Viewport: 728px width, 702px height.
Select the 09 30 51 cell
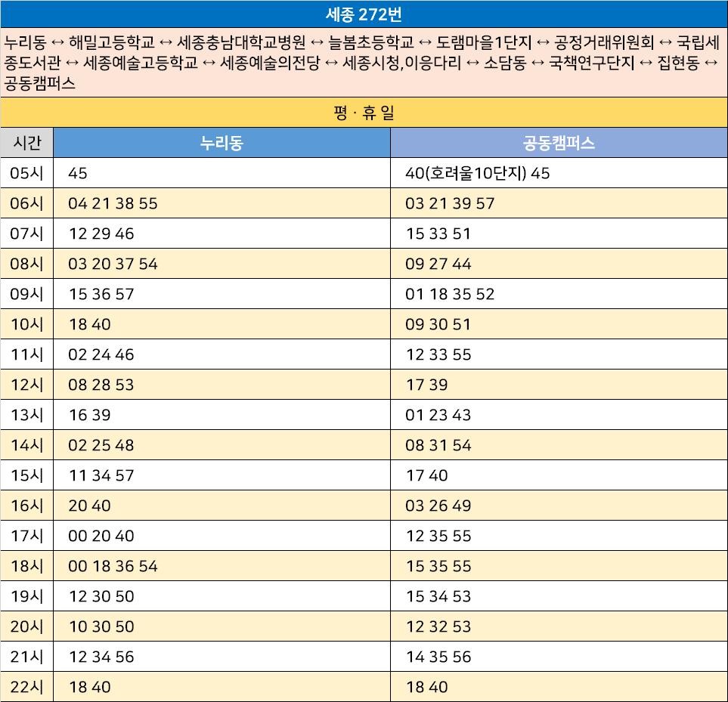point(559,324)
